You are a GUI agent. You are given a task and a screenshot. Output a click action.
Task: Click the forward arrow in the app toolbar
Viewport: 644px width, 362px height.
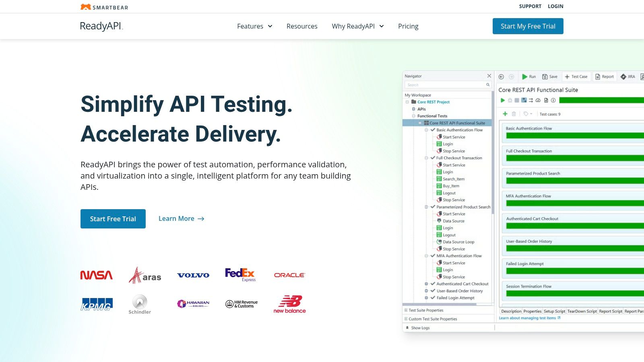511,77
